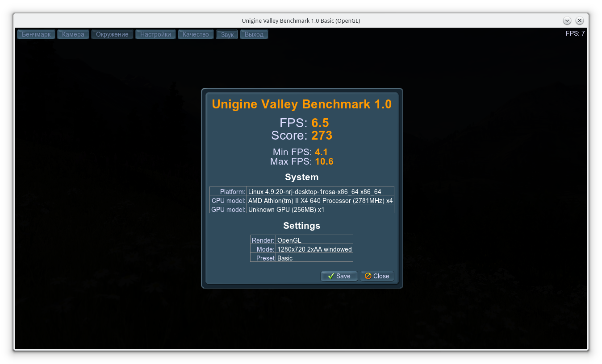Open the Бенчмарк menu
Image resolution: width=602 pixels, height=364 pixels.
pyautogui.click(x=36, y=34)
